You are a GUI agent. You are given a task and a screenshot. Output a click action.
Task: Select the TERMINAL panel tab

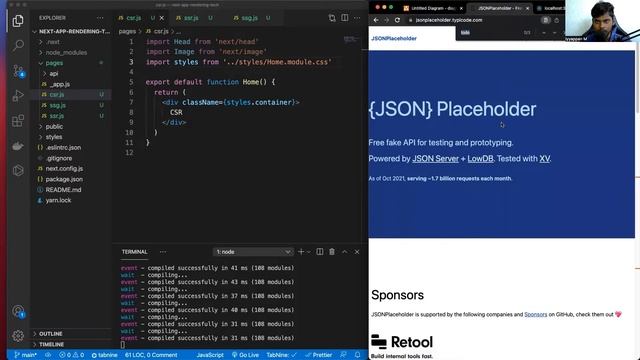(x=134, y=252)
